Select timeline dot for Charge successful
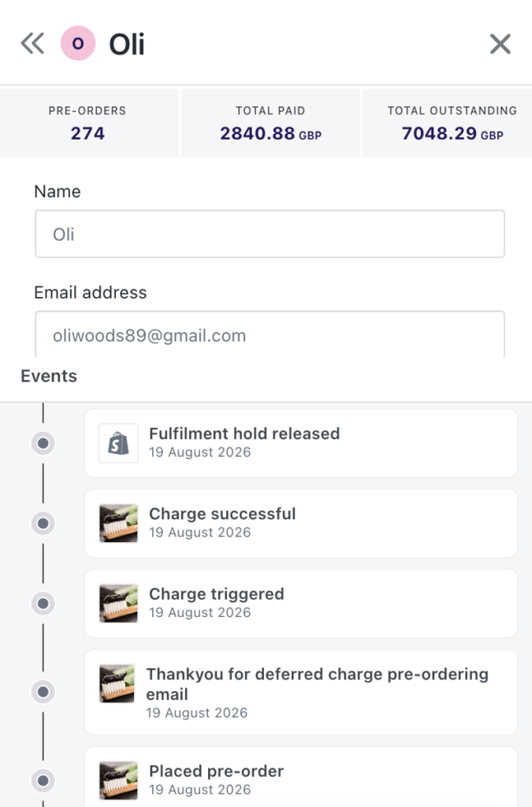 (x=43, y=523)
